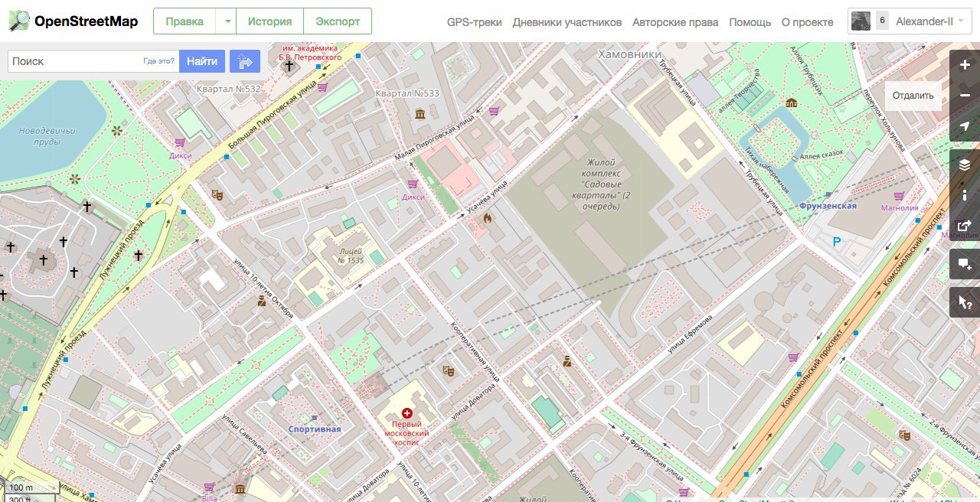Open GPS-треки page

click(475, 22)
